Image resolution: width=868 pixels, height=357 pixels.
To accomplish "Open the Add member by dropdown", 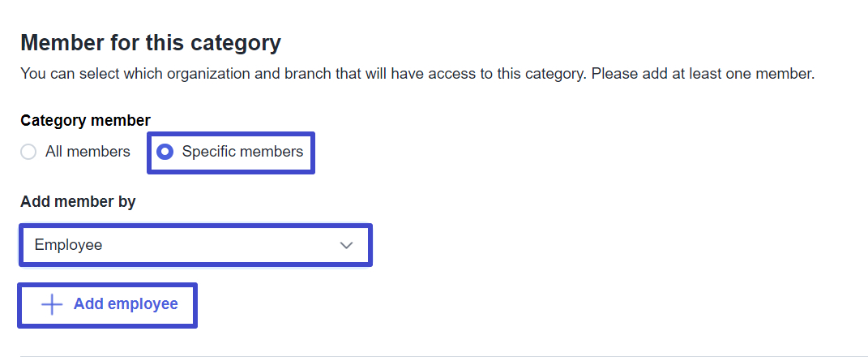I will tap(195, 245).
